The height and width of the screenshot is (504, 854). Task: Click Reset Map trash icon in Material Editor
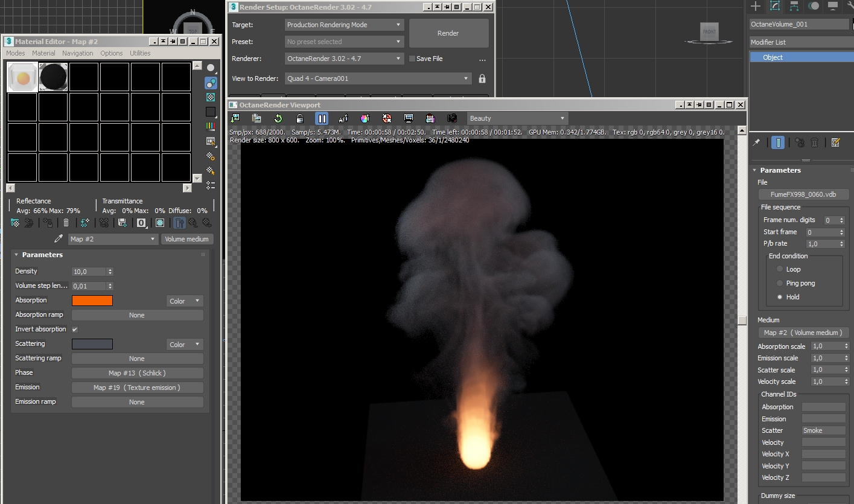click(66, 223)
